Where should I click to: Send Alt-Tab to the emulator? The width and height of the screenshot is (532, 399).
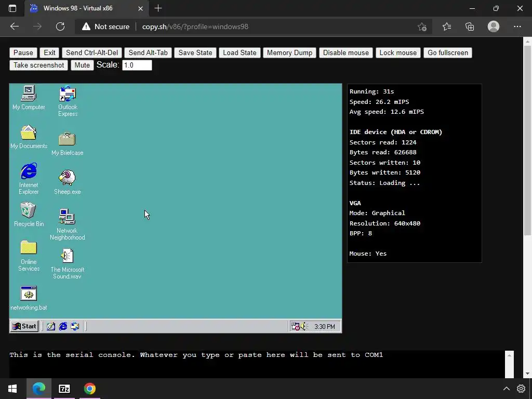point(148,52)
